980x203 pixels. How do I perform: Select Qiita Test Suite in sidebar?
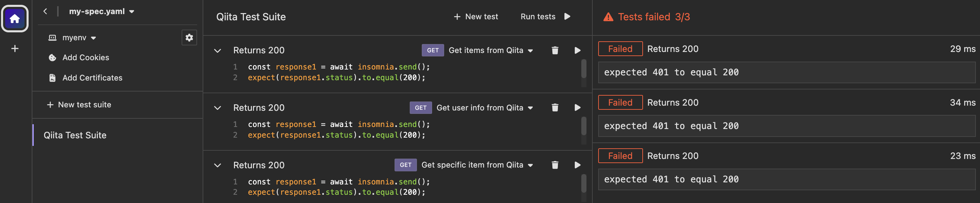pos(75,135)
